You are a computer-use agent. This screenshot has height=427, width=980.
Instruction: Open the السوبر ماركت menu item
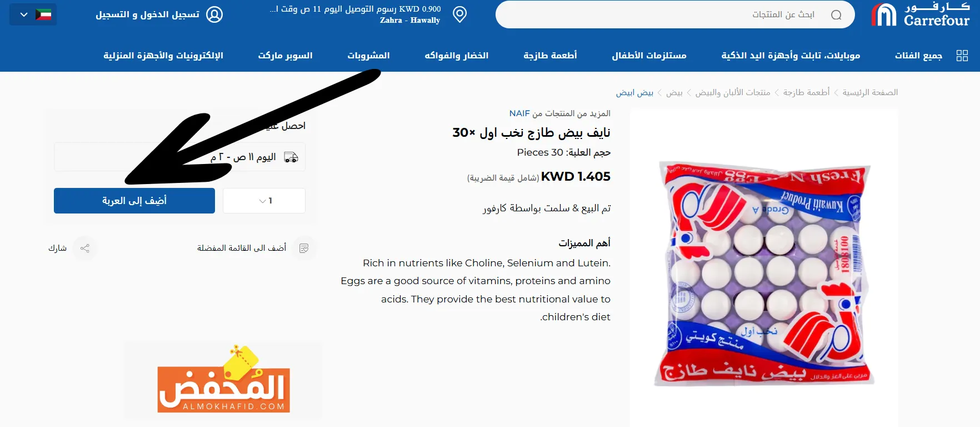pyautogui.click(x=285, y=56)
